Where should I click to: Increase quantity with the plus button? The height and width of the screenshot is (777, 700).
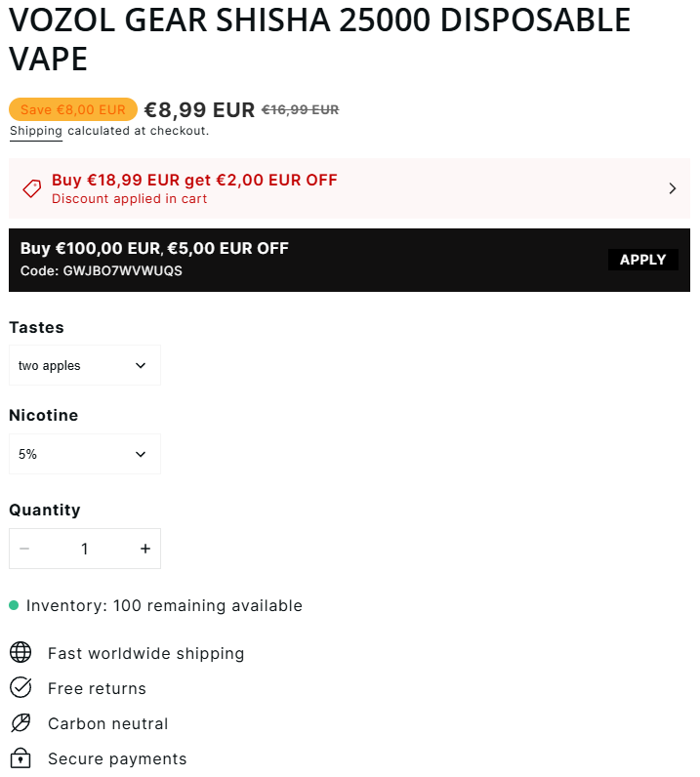[x=145, y=549]
